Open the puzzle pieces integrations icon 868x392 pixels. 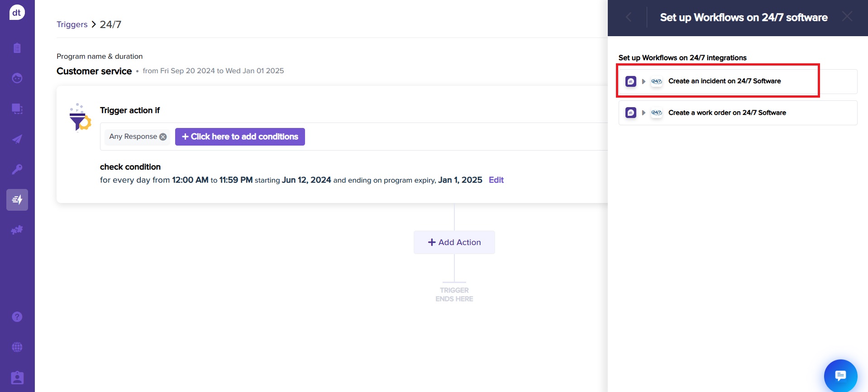click(x=17, y=230)
